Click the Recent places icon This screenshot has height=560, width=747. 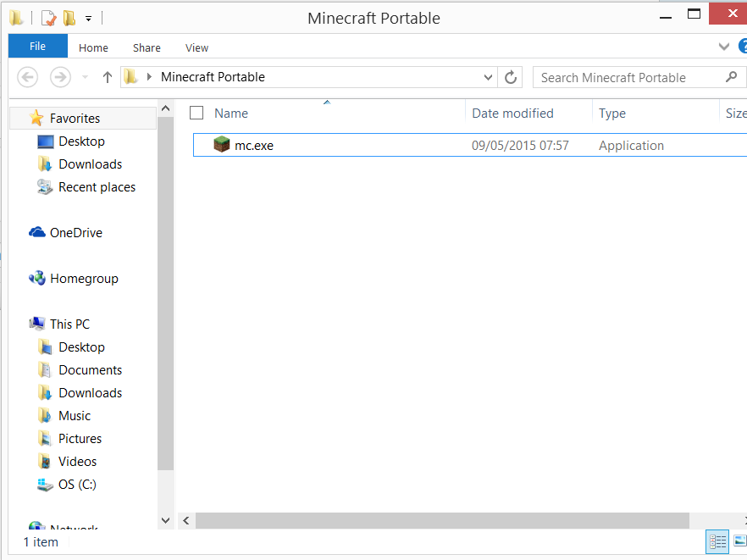click(x=45, y=187)
